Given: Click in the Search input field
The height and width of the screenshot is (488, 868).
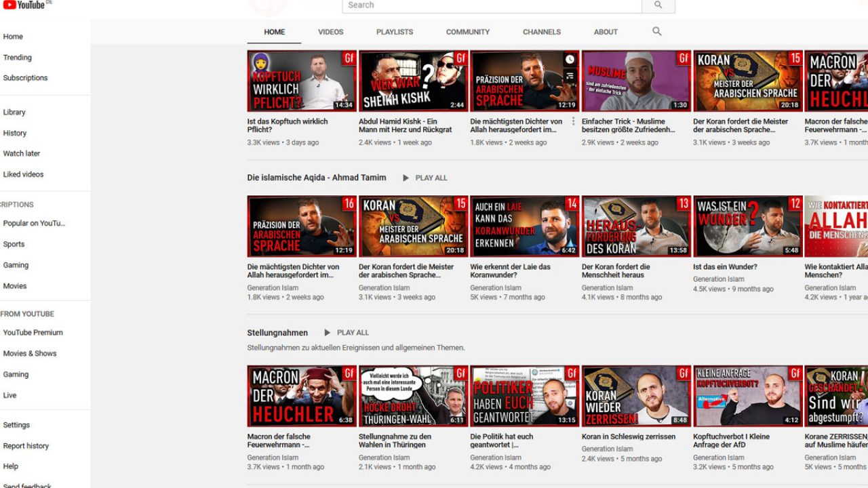Looking at the screenshot, I should [x=492, y=5].
